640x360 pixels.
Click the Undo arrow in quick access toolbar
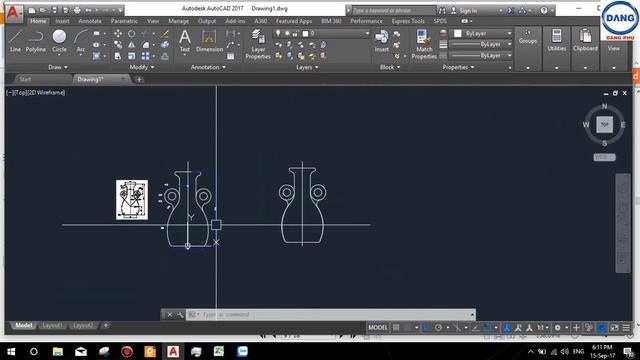88,10
